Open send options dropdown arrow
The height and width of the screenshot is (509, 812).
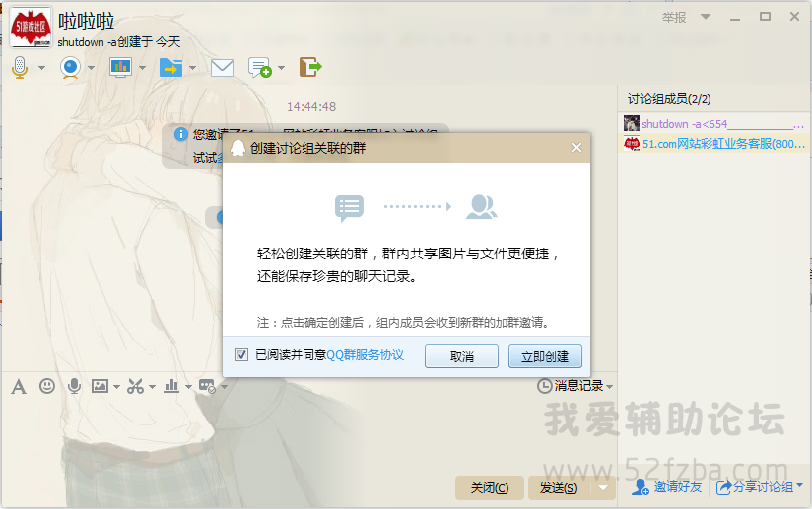coord(603,488)
